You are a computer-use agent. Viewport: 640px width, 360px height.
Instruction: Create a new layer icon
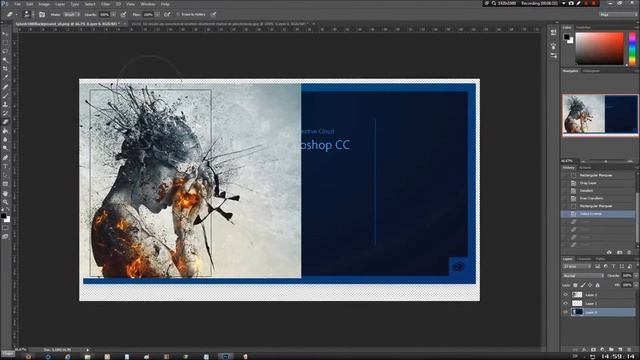coord(620,350)
